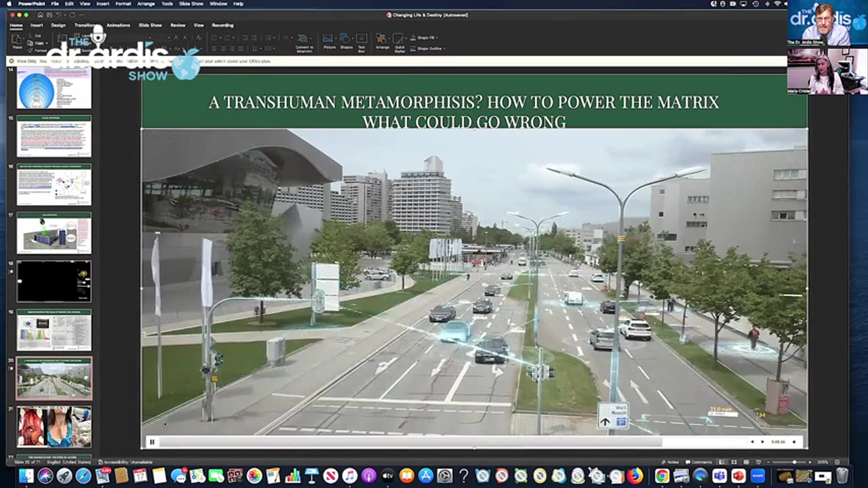Open the Shape Outline dropdown
The width and height of the screenshot is (868, 488).
427,48
